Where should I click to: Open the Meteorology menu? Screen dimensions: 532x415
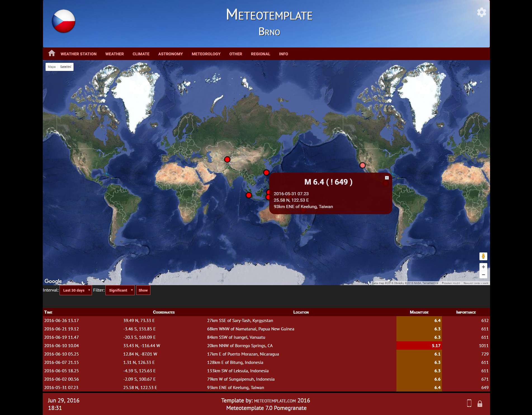click(x=206, y=54)
